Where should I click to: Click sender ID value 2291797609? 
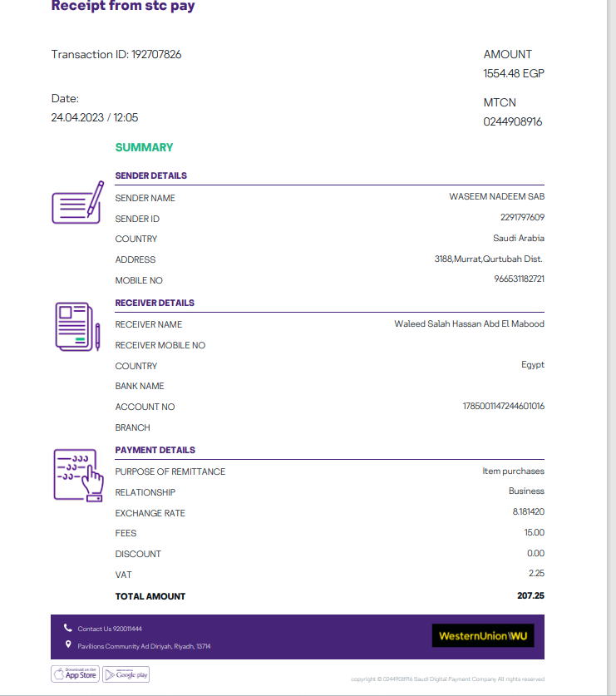click(522, 218)
